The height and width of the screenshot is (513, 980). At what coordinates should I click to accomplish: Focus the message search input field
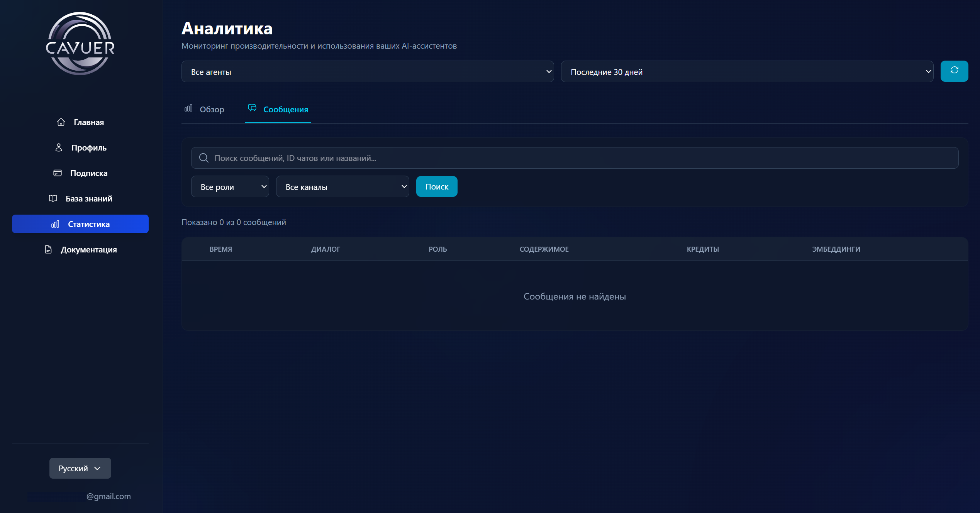[x=579, y=158]
